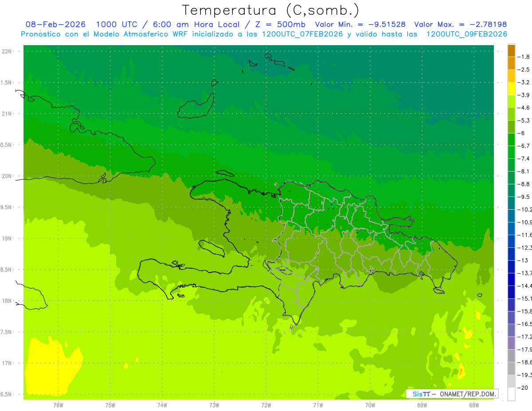This screenshot has width=532, height=411.
Task: Click the '71W' longitude label
Action: click(318, 405)
